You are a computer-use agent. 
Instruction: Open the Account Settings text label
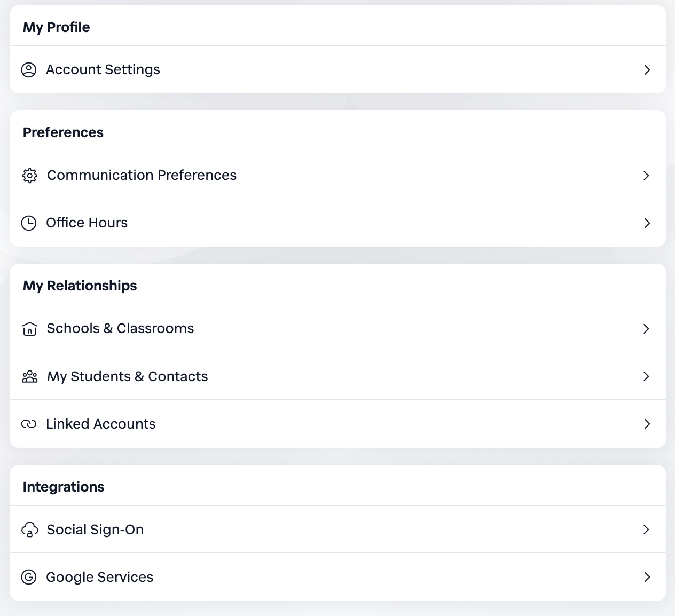click(x=103, y=70)
